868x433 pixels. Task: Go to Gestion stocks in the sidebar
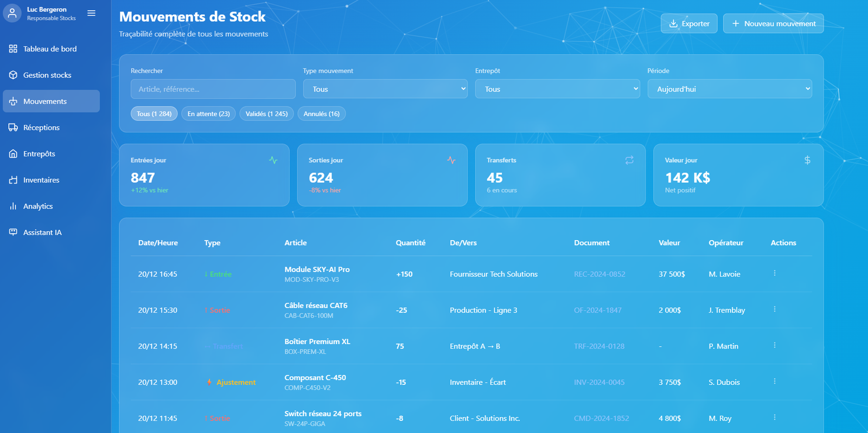click(47, 75)
